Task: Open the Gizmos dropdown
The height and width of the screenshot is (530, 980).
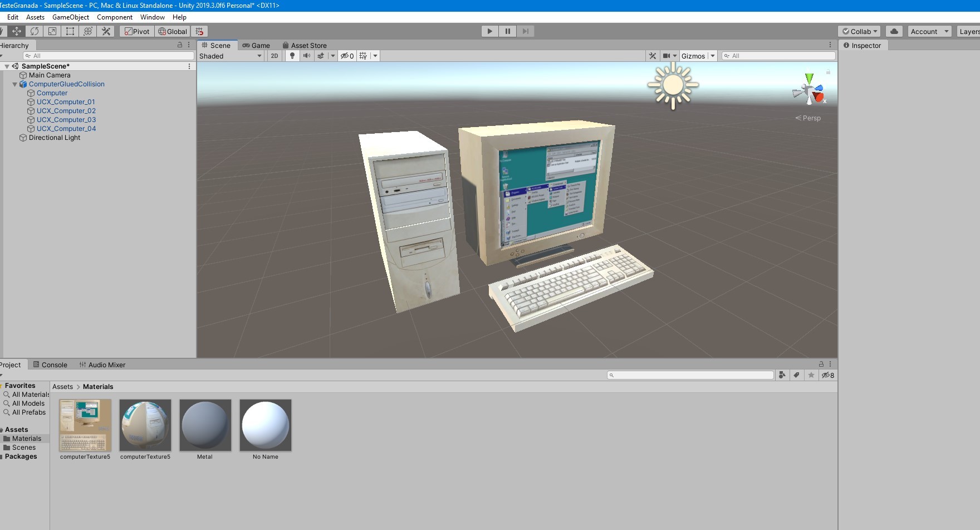Action: point(694,56)
